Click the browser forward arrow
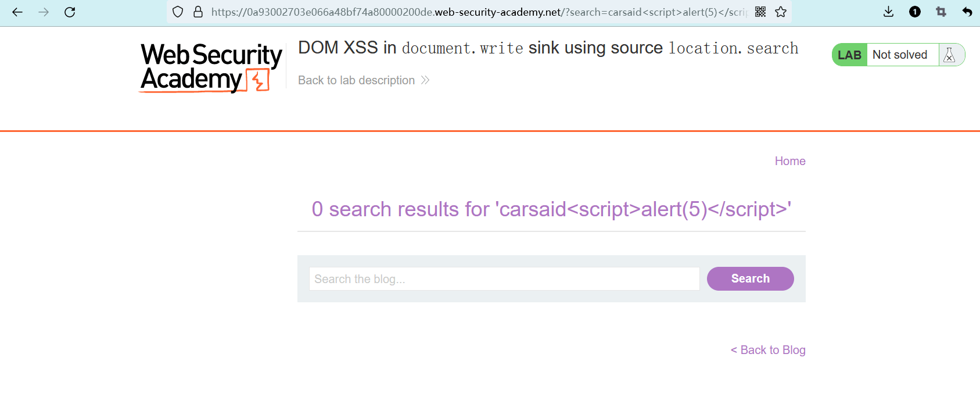980x411 pixels. pyautogui.click(x=44, y=12)
